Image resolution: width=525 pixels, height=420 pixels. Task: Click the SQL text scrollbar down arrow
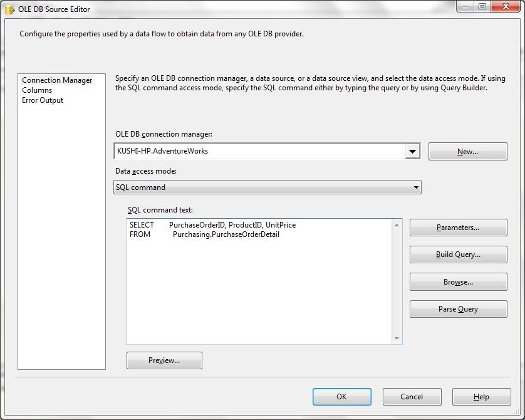(x=397, y=339)
